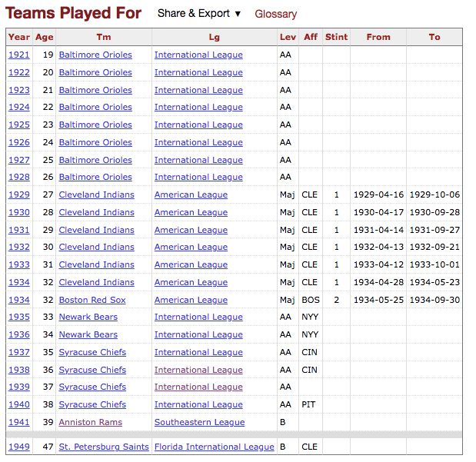Open 1921 Baltimore Orioles team link
This screenshot has height=462, width=476.
[95, 55]
